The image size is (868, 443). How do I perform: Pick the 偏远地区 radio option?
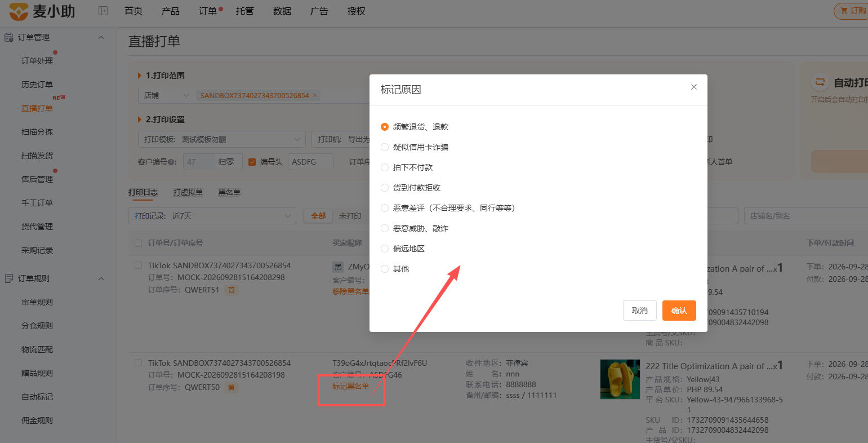point(385,249)
